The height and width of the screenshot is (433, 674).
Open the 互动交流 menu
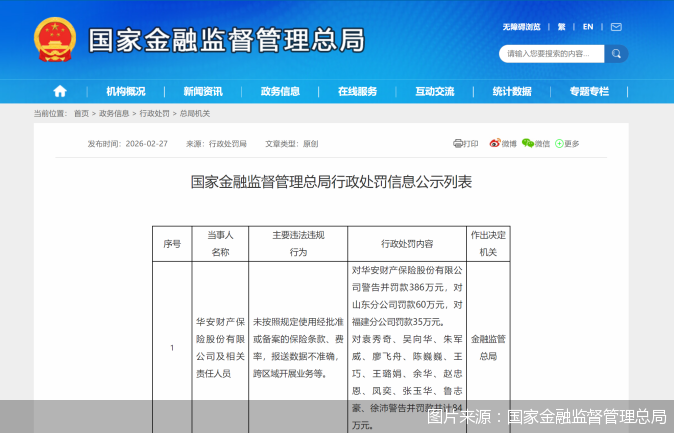[x=434, y=91]
